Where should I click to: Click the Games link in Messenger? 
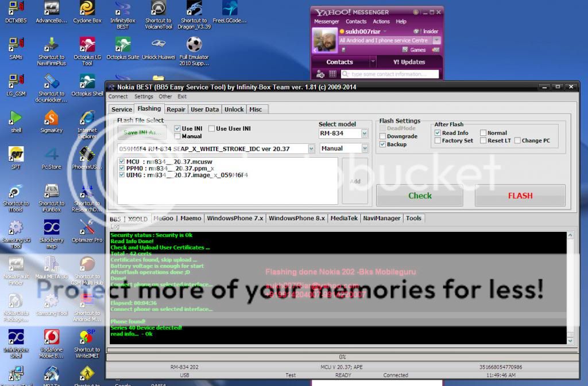click(418, 50)
